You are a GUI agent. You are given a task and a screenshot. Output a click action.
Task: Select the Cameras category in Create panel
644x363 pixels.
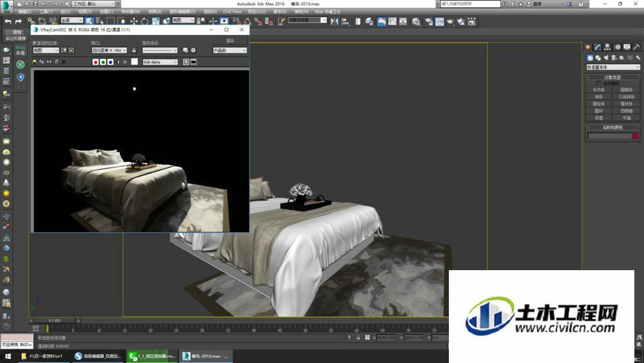pyautogui.click(x=614, y=58)
